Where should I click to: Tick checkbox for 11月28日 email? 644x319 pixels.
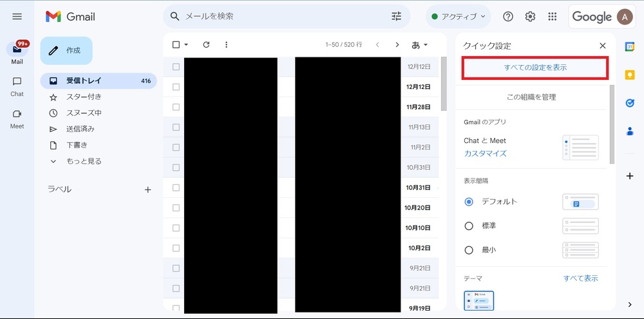point(176,107)
